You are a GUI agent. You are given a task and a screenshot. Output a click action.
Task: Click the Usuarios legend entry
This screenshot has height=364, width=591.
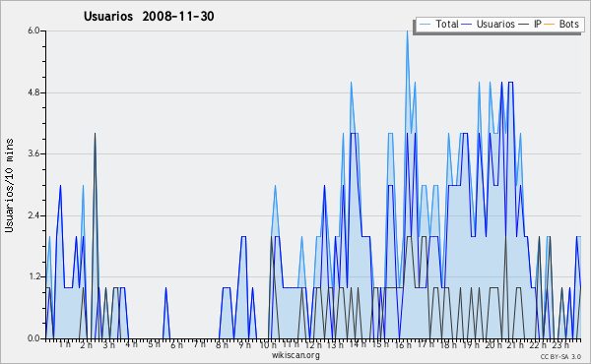point(489,24)
